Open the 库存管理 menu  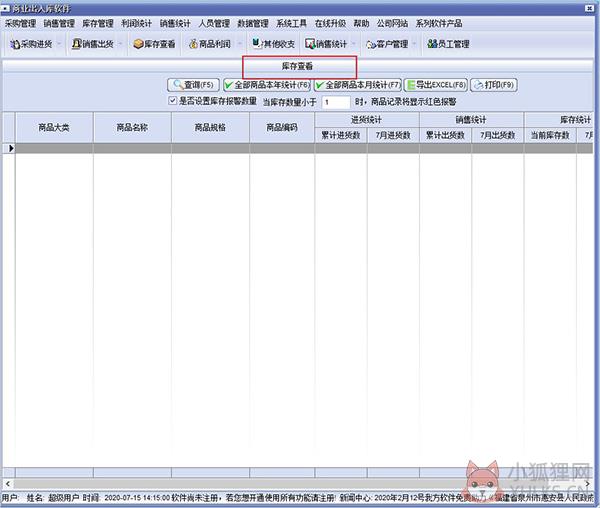tap(98, 23)
